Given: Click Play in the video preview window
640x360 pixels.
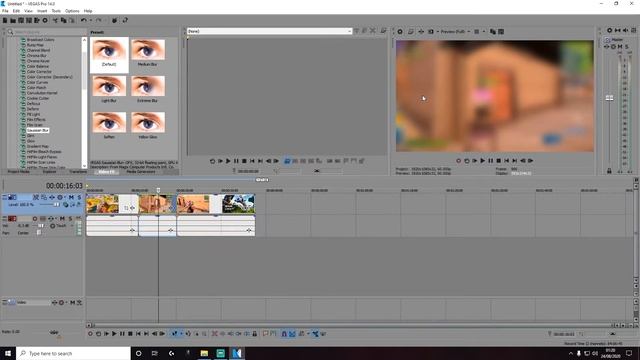Looking at the screenshot, I should 482,161.
